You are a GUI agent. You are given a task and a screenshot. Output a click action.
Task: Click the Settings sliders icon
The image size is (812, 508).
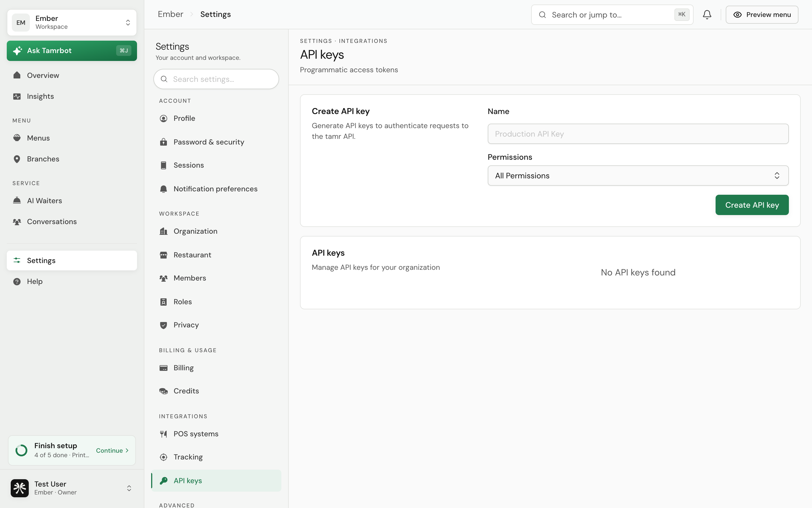[x=17, y=260]
